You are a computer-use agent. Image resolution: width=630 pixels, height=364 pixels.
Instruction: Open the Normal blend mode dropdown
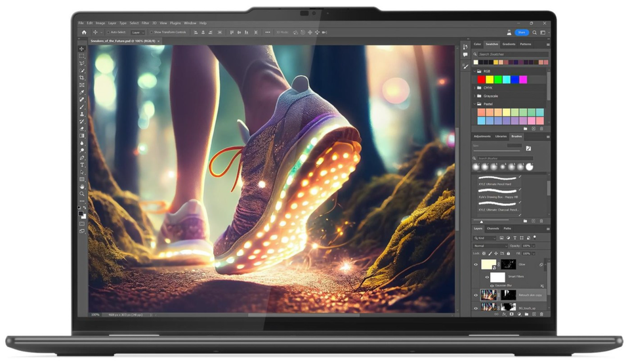(490, 246)
